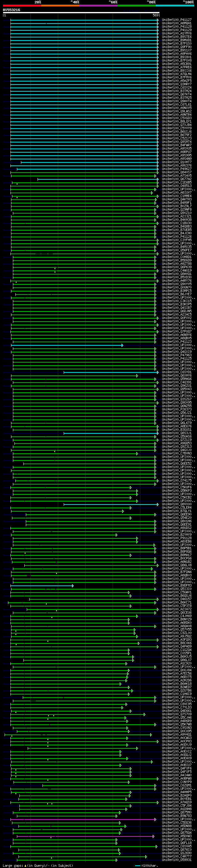Select hit label UniRef100_Q9FF90
This screenshot has height=868, width=197.
pyautogui.click(x=177, y=47)
